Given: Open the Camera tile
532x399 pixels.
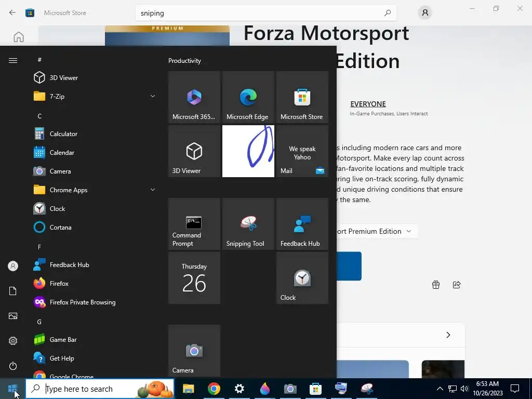Looking at the screenshot, I should pos(194,351).
